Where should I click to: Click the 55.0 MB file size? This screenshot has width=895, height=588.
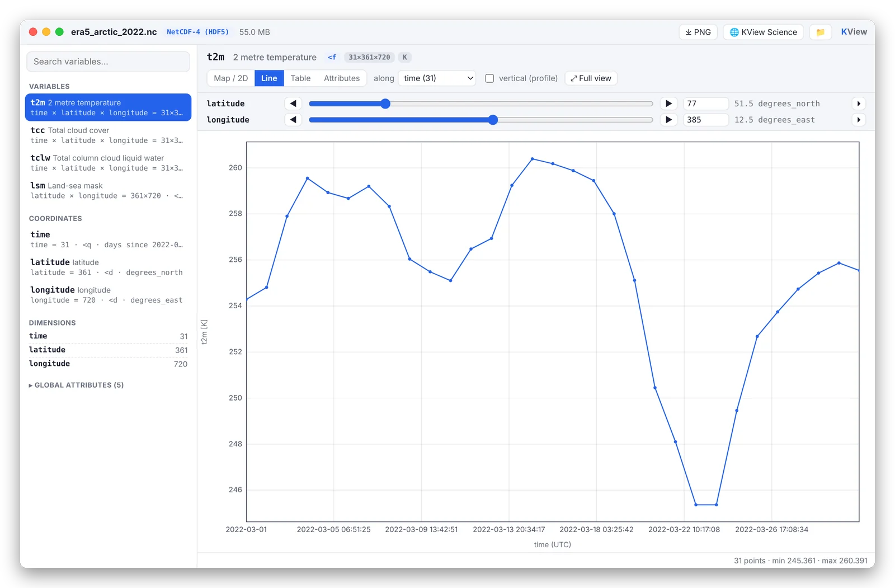tap(255, 32)
